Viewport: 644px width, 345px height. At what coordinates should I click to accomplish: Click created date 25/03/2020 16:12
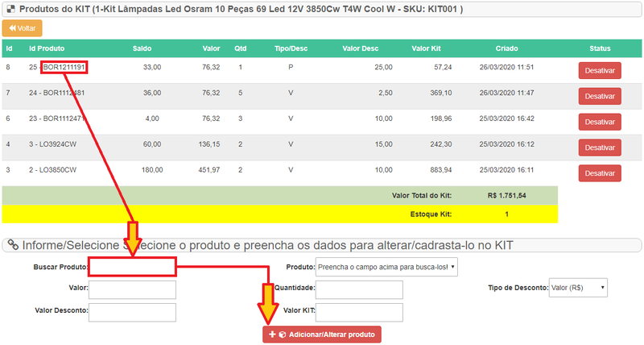(506, 144)
